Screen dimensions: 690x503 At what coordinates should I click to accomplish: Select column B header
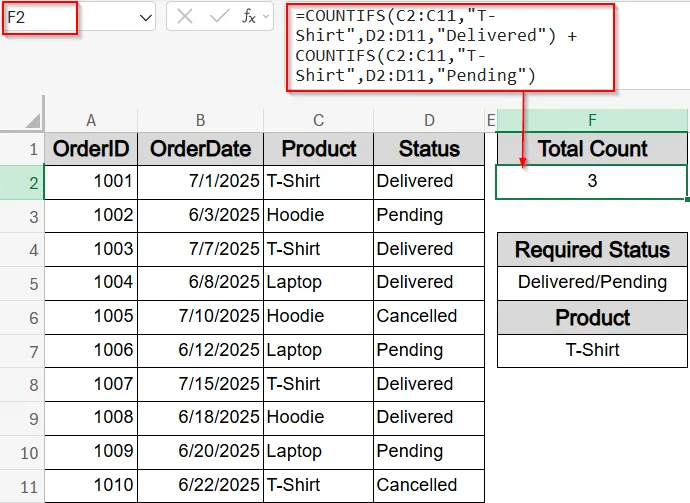(x=201, y=120)
